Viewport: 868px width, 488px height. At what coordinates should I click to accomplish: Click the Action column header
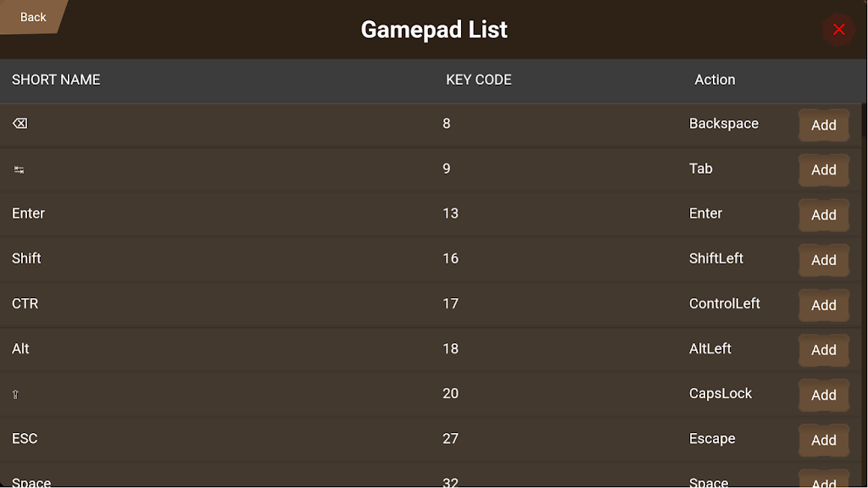click(715, 80)
